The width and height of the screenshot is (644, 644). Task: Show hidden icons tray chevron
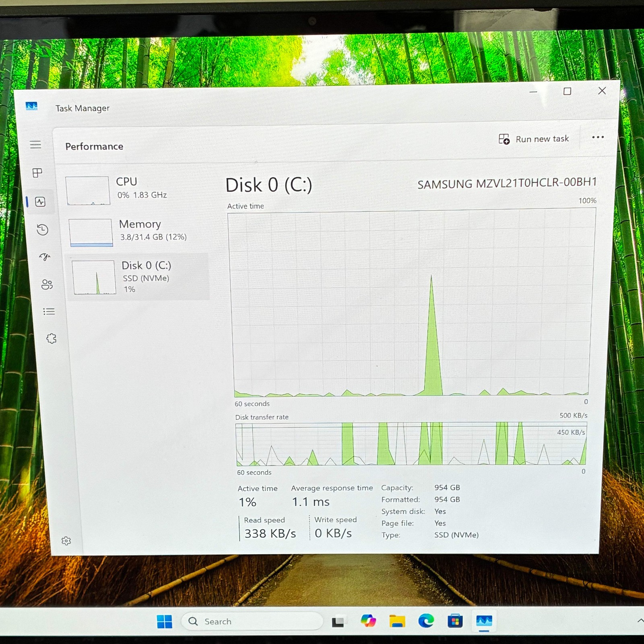[x=640, y=621]
